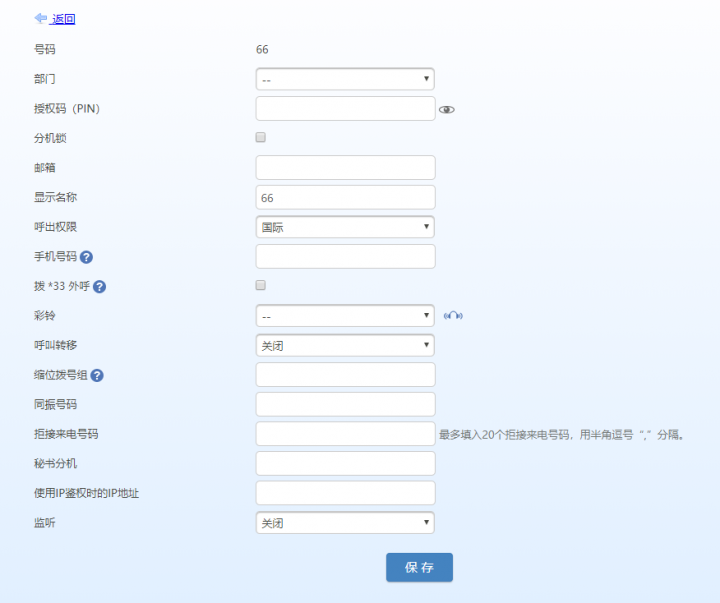Enable the 拨 *33 外呼 checkbox
The height and width of the screenshot is (603, 720).
(x=260, y=285)
